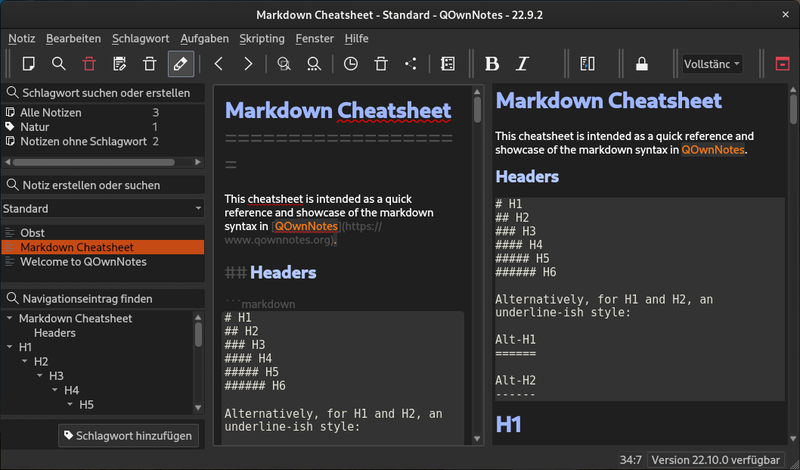Viewport: 800px width, 470px height.
Task: Go forward in note history
Action: click(248, 64)
